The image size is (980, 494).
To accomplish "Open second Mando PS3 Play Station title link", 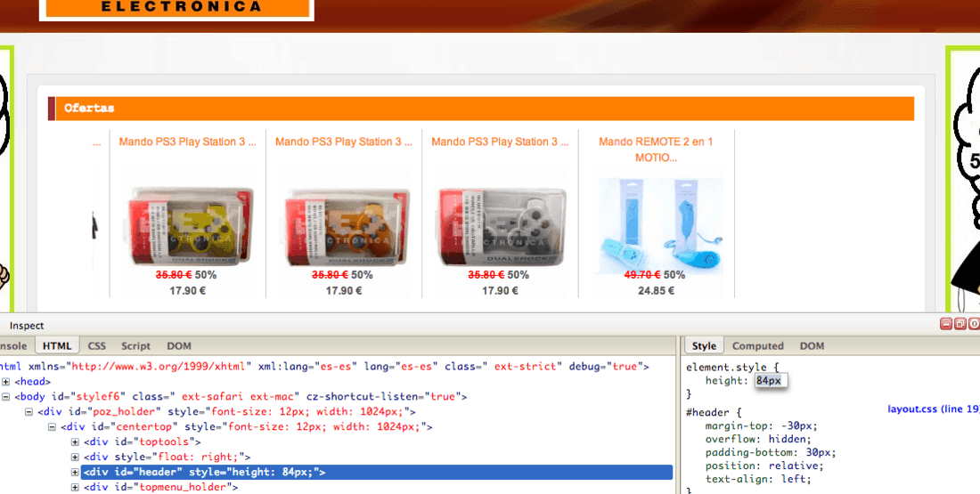I will tap(344, 142).
